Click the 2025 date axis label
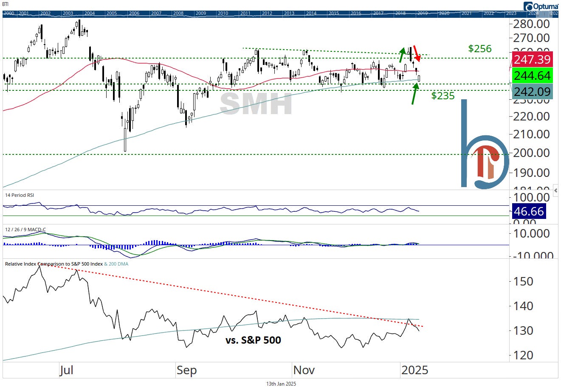 414,370
